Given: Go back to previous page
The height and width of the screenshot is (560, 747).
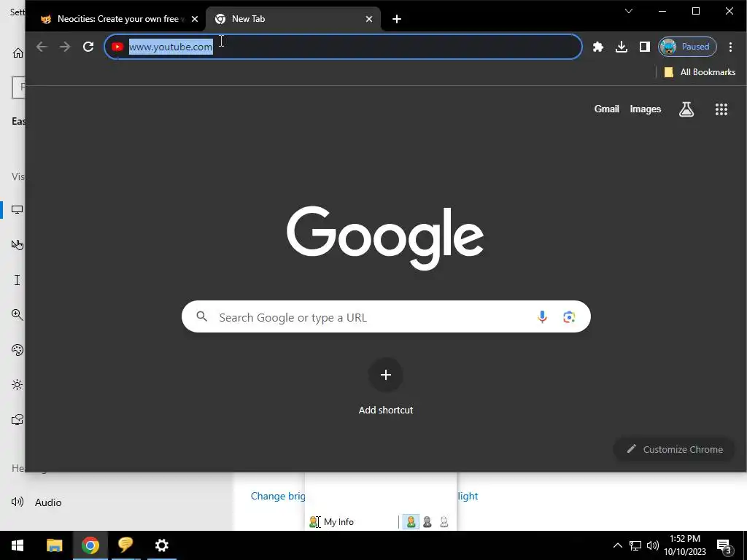Looking at the screenshot, I should pos(42,47).
